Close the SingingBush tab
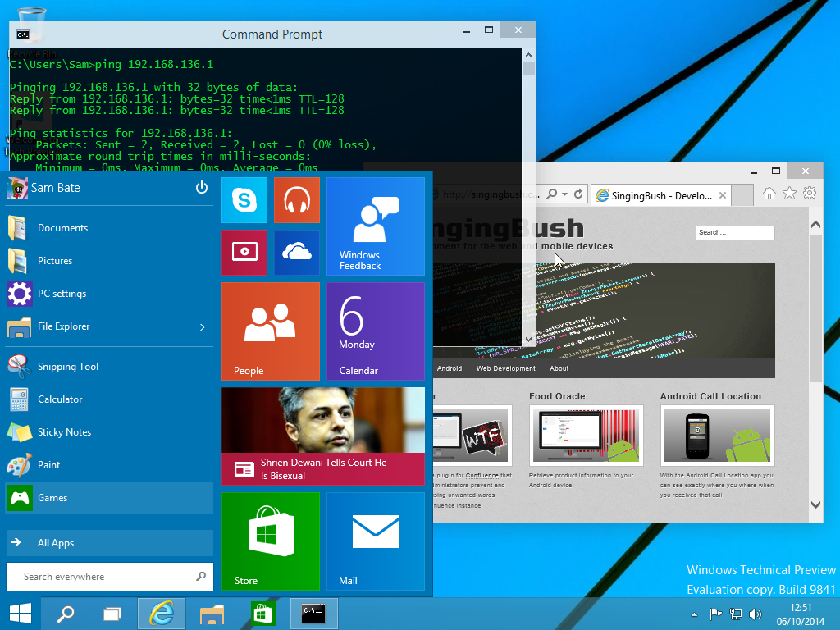Viewport: 840px width, 630px height. [x=723, y=195]
